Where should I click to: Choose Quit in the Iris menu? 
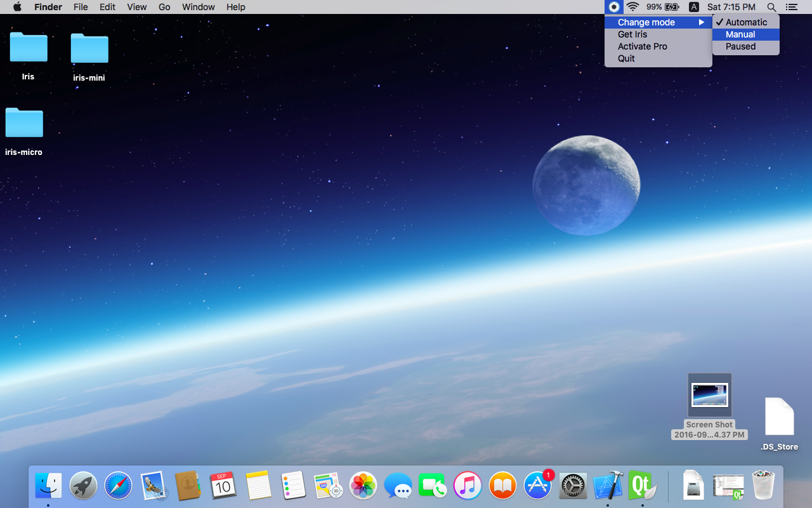658,58
